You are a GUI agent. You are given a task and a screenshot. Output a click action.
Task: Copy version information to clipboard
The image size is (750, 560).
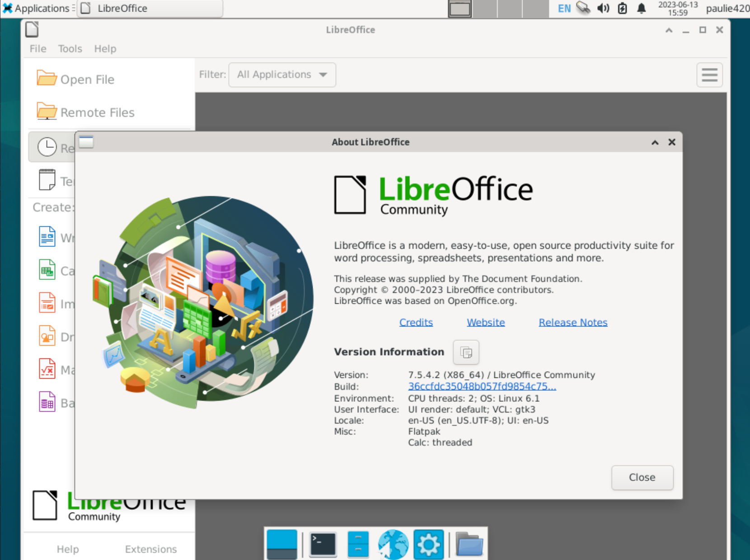466,352
